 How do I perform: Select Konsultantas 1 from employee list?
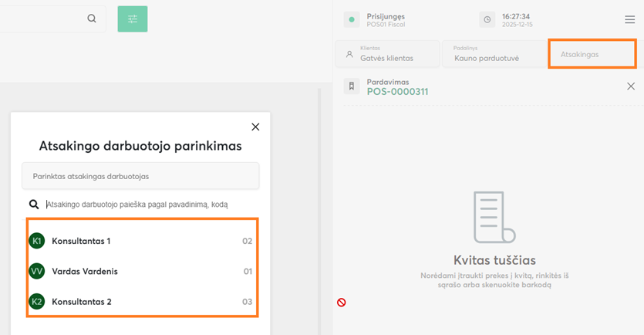81,241
